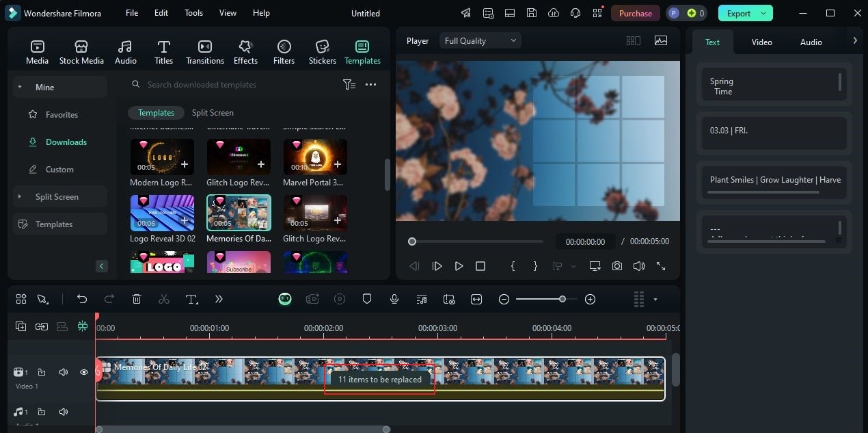Viewport: 868px width, 433px height.
Task: Select Custom in the sidebar
Action: point(59,169)
